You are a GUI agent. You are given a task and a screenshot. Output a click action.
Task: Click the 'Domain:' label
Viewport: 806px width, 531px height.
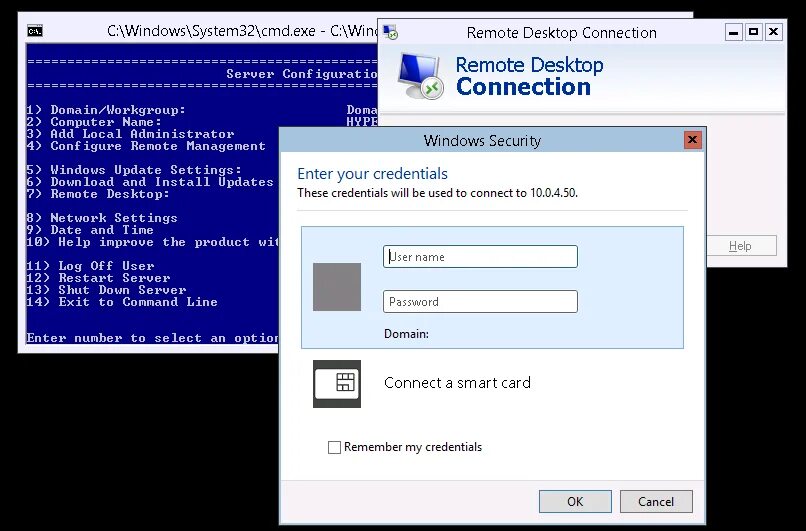tap(406, 334)
